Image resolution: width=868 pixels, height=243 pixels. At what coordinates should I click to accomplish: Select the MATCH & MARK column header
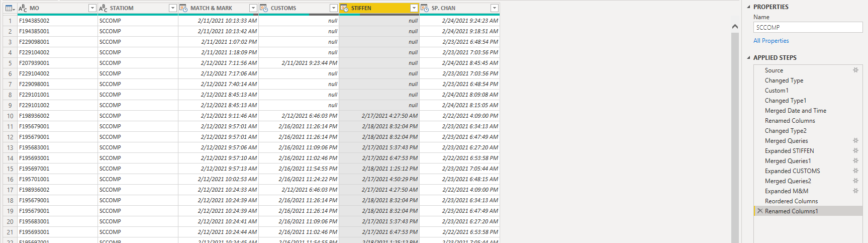tap(218, 8)
